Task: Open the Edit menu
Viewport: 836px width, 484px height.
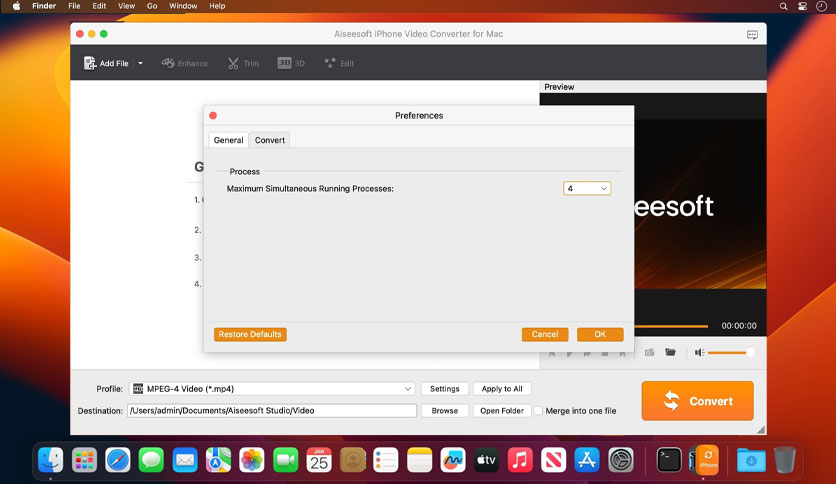Action: coord(99,6)
